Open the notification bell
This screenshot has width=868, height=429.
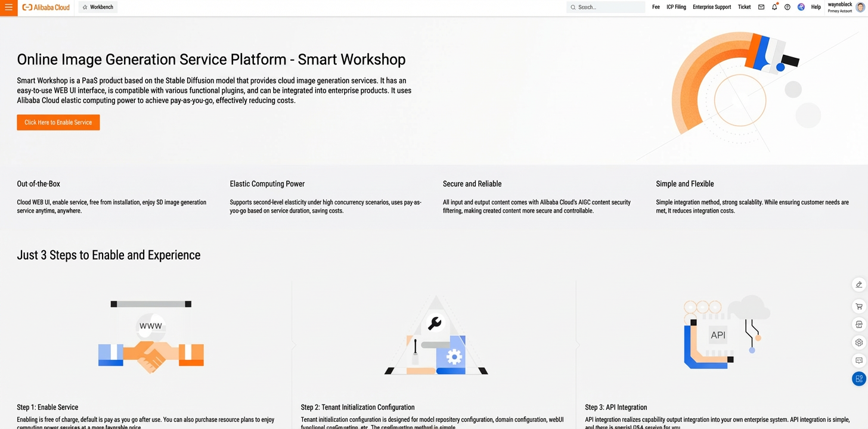774,7
